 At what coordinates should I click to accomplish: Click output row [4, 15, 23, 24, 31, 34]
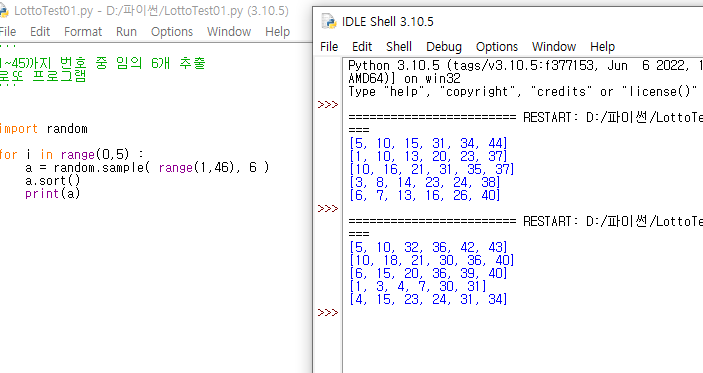(428, 299)
